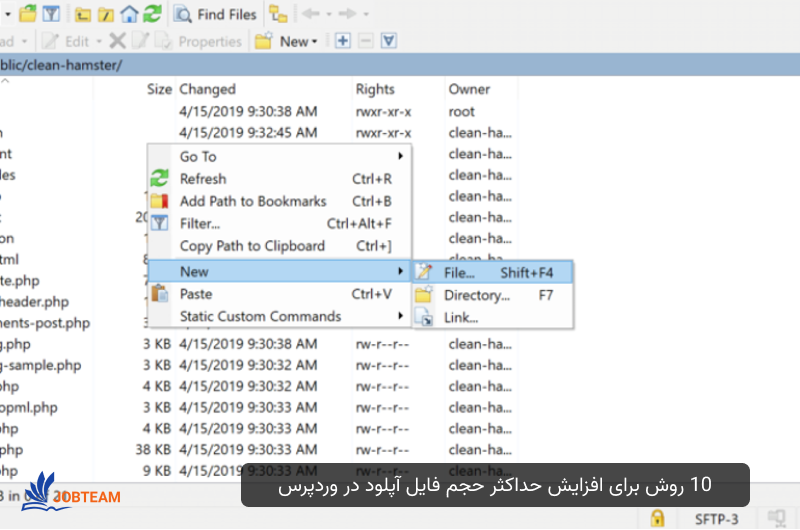Sort files by the Owner column

tap(469, 89)
